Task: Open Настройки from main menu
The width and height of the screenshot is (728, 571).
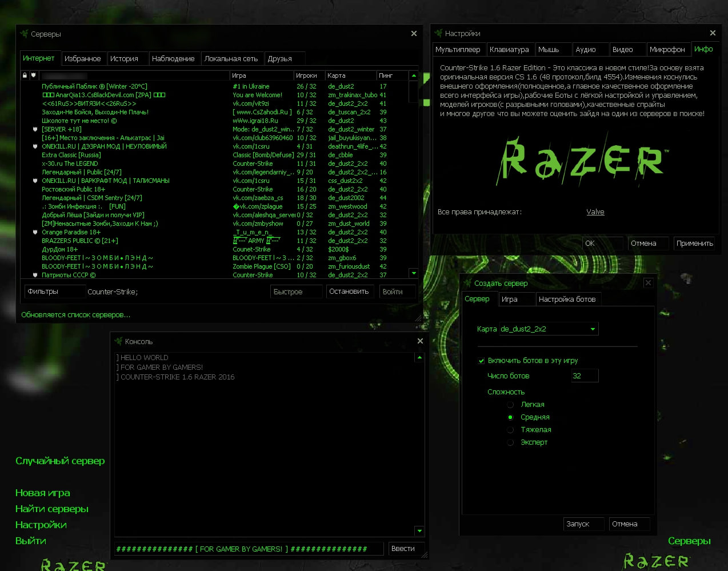Action: [41, 525]
